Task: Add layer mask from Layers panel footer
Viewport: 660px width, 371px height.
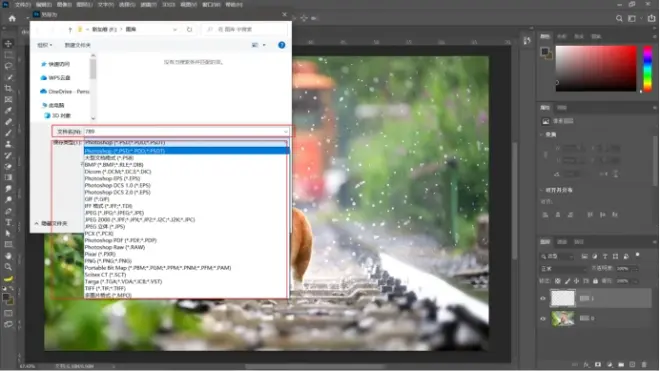Action: [598, 364]
